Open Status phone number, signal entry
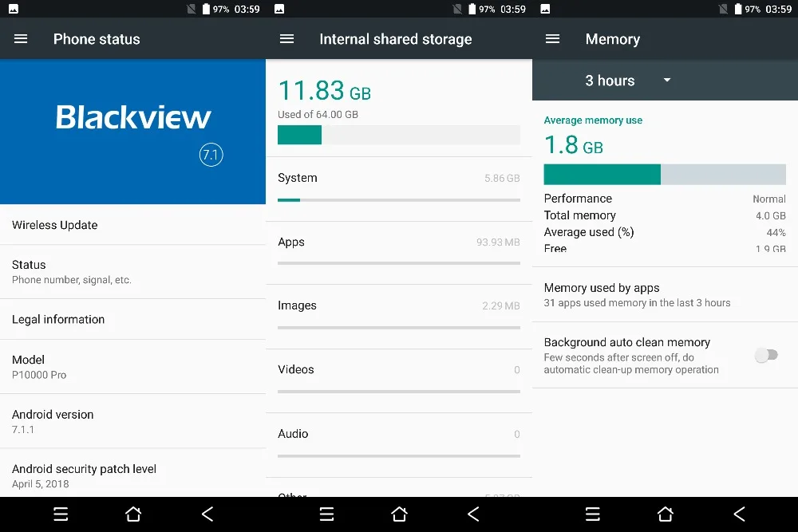This screenshot has height=532, width=798. click(132, 272)
